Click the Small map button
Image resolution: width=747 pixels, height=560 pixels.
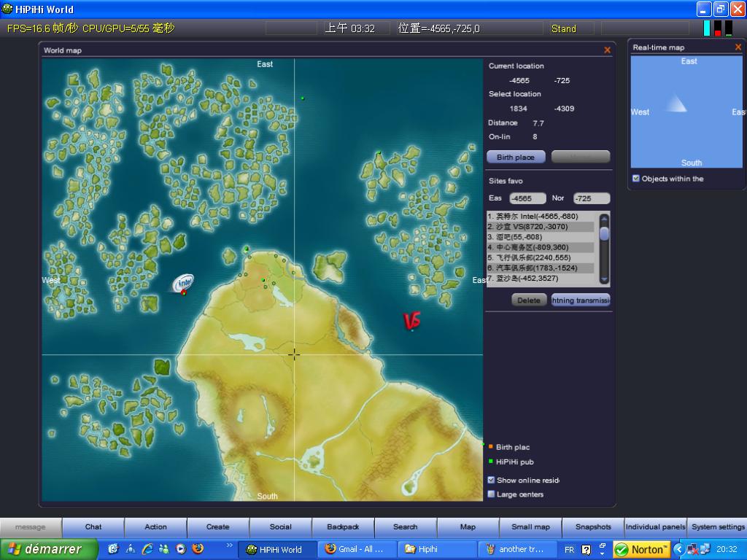tap(531, 526)
